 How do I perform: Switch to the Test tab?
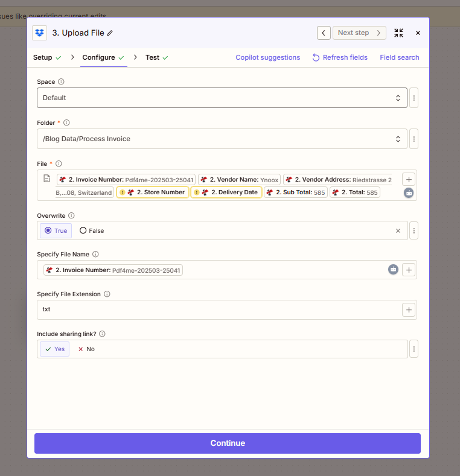[x=157, y=58]
